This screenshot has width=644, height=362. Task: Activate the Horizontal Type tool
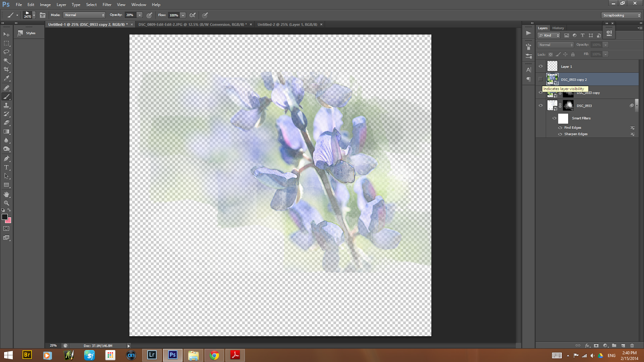6,167
